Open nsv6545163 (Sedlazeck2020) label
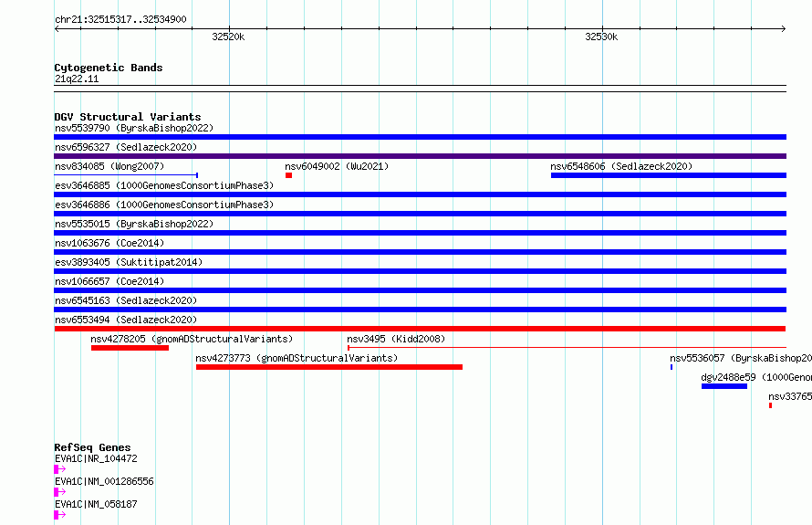 click(x=126, y=300)
